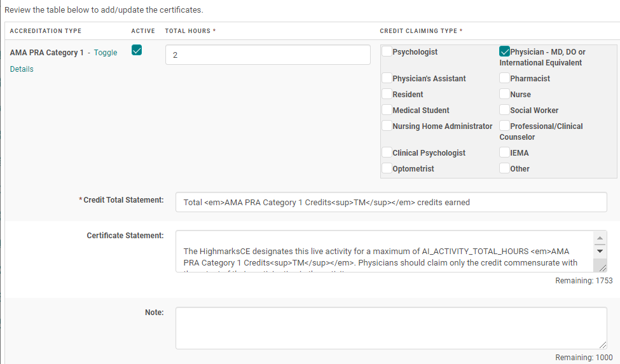Click the AMA PRA Category 1 label
The height and width of the screenshot is (364, 620).
click(x=46, y=53)
